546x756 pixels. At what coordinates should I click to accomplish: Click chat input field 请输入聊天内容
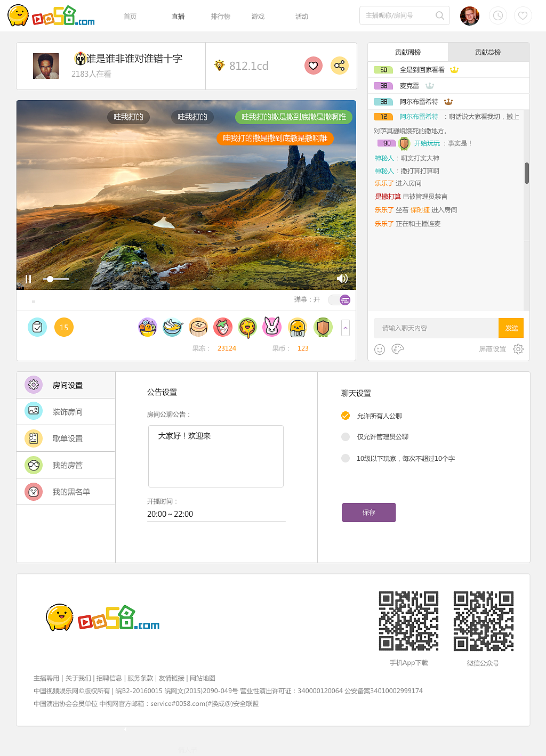coord(436,328)
